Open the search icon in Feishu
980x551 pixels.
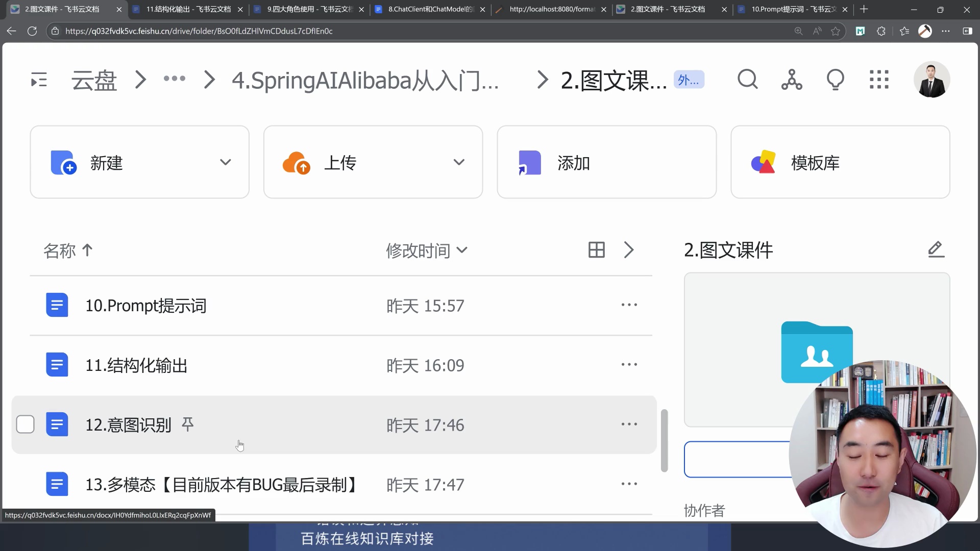pos(747,80)
